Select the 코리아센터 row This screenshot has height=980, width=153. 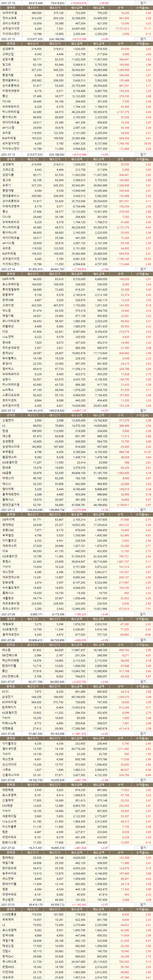point(76,400)
